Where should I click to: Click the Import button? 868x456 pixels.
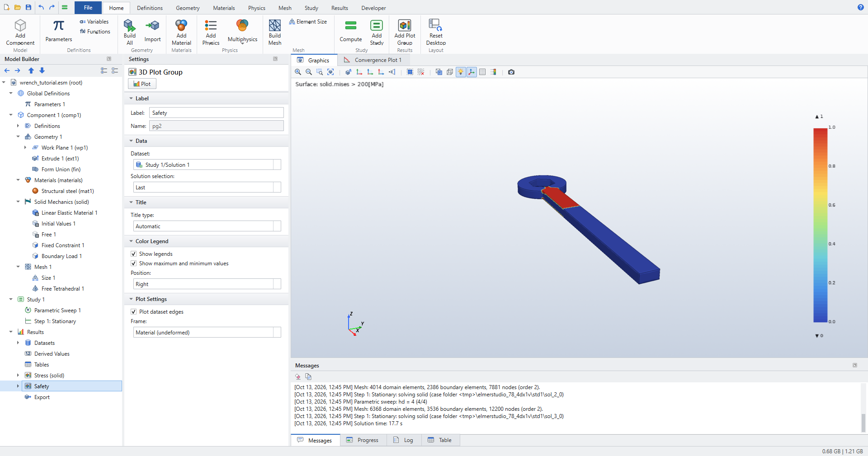152,31
